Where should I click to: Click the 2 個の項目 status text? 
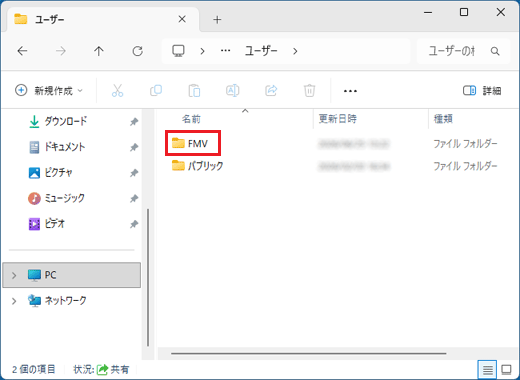pyautogui.click(x=33, y=369)
